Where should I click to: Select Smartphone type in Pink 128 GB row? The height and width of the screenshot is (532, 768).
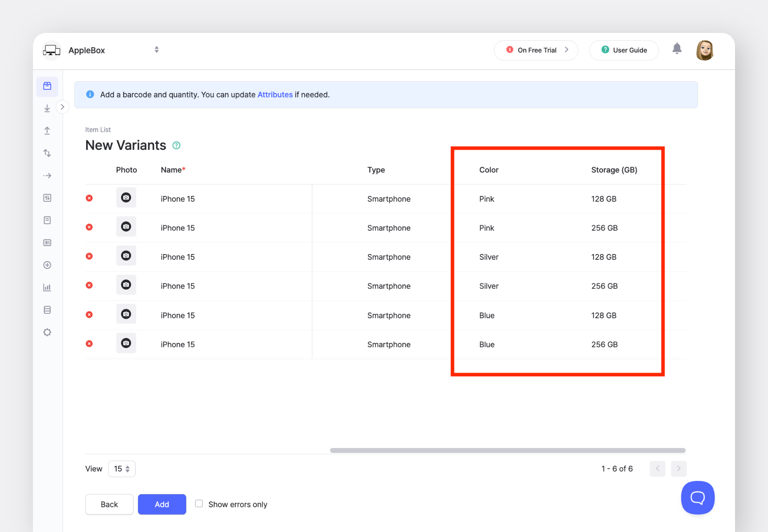[x=389, y=199]
